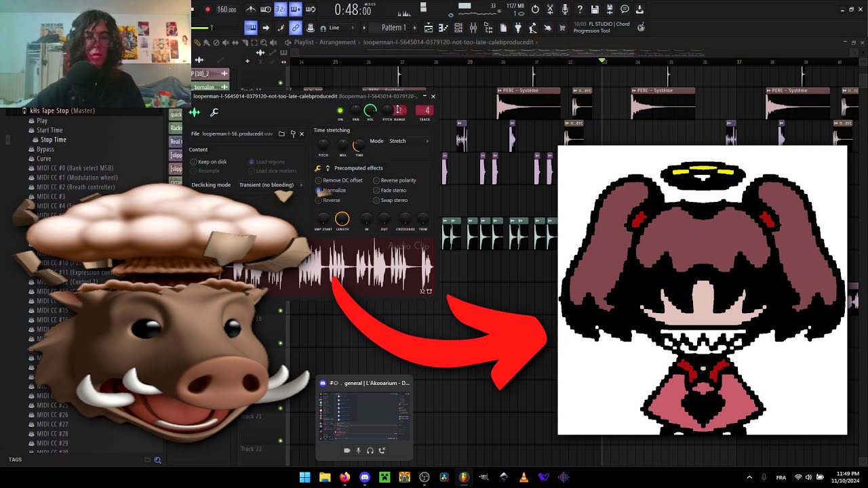Click the microphone button under Discord preview
The width and height of the screenshot is (868, 488).
[x=359, y=450]
